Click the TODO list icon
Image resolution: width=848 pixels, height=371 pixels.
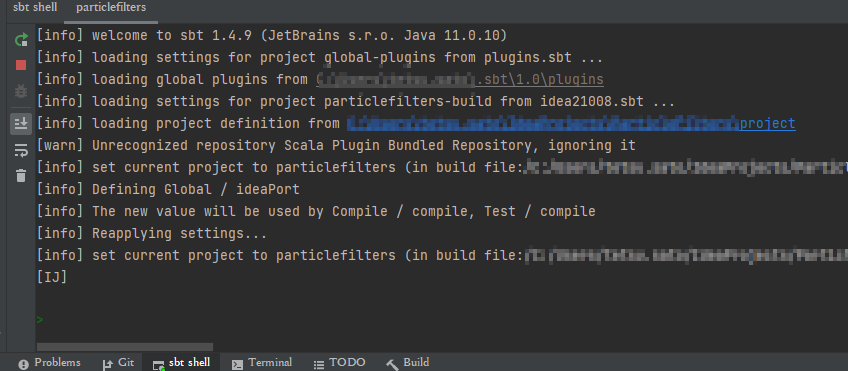[x=319, y=364]
